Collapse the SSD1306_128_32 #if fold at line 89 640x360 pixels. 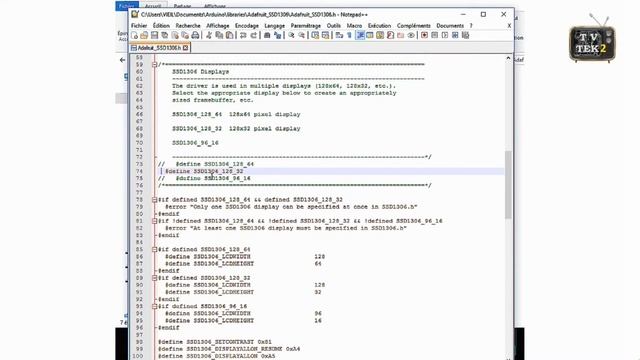click(x=154, y=278)
